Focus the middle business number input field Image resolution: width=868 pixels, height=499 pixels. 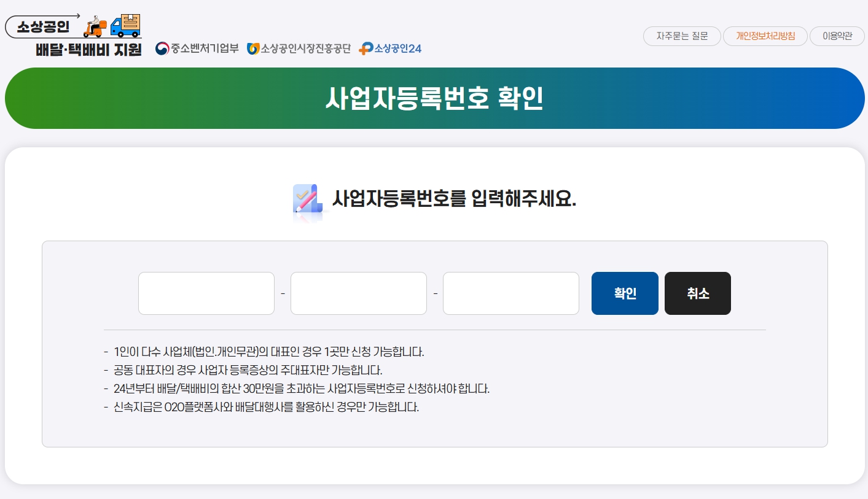(359, 293)
